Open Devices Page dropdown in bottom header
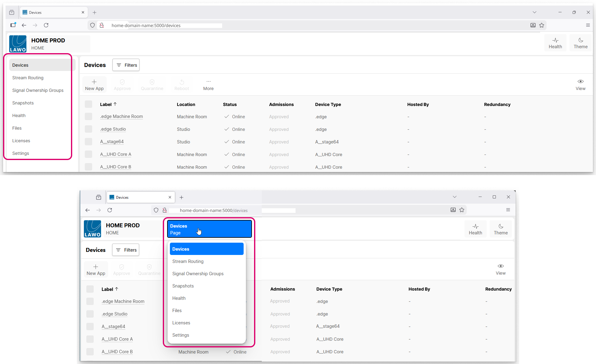Image resolution: width=596 pixels, height=364 pixels. click(x=210, y=229)
